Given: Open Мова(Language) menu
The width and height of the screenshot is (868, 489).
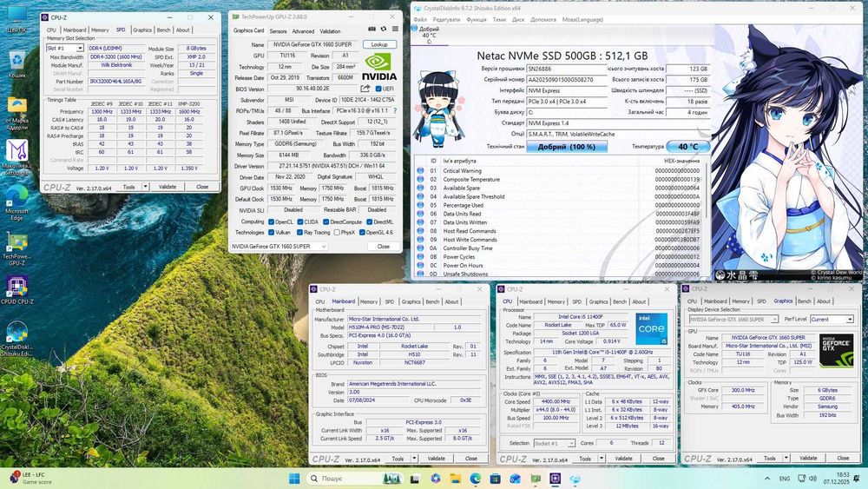Looking at the screenshot, I should click(582, 19).
